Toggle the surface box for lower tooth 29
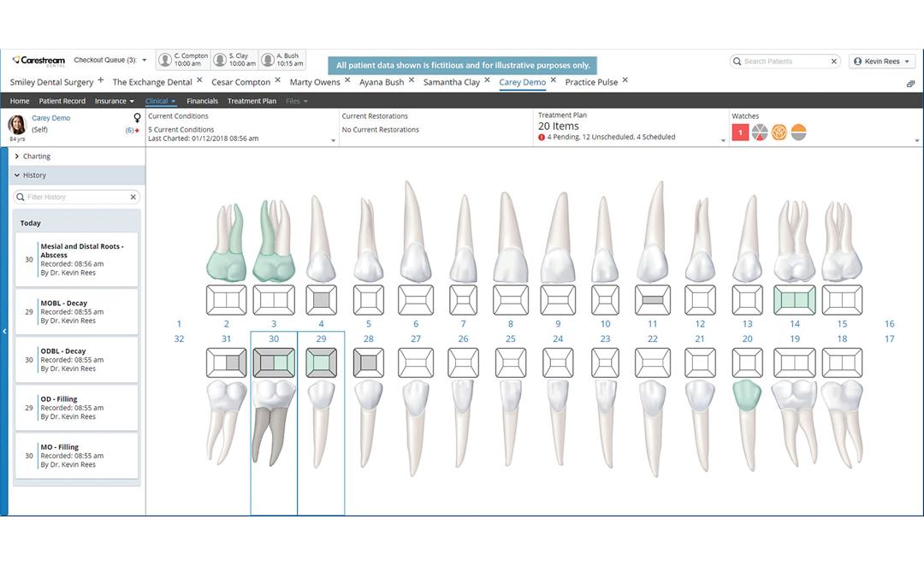Screen dimensions: 924x566 [x=321, y=363]
